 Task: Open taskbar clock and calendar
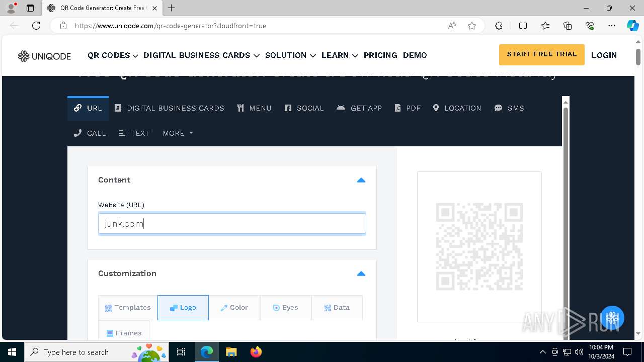pos(601,352)
